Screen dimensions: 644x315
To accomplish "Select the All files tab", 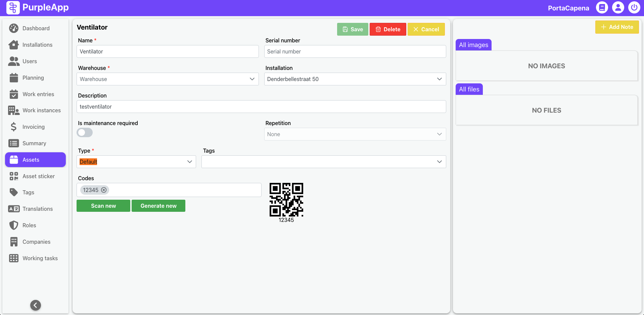I will click(469, 89).
